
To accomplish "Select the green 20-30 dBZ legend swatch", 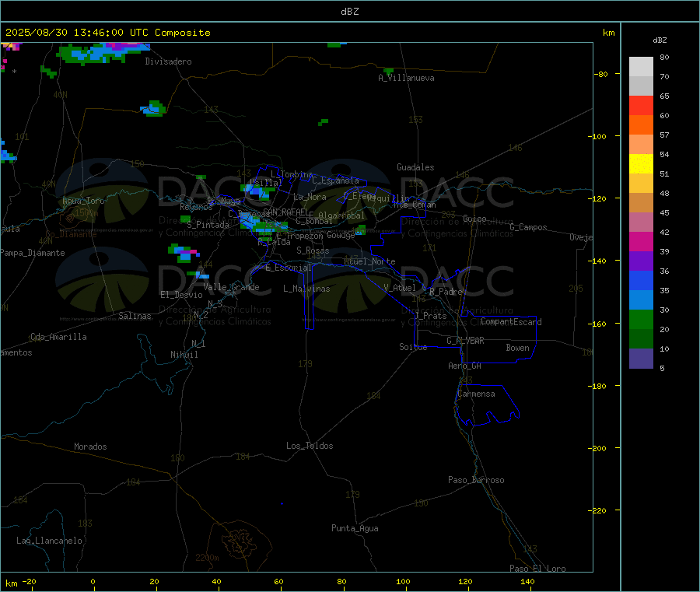I will pyautogui.click(x=641, y=319).
